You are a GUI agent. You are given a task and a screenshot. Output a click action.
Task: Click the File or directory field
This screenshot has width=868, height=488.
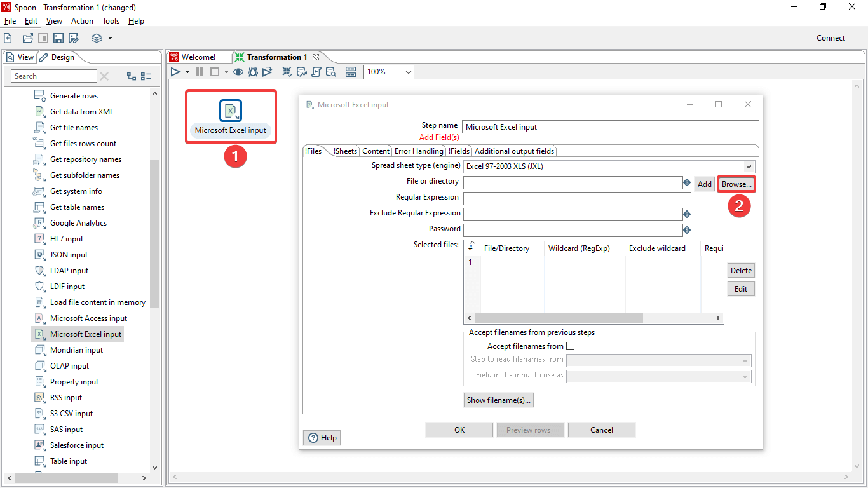[573, 183]
